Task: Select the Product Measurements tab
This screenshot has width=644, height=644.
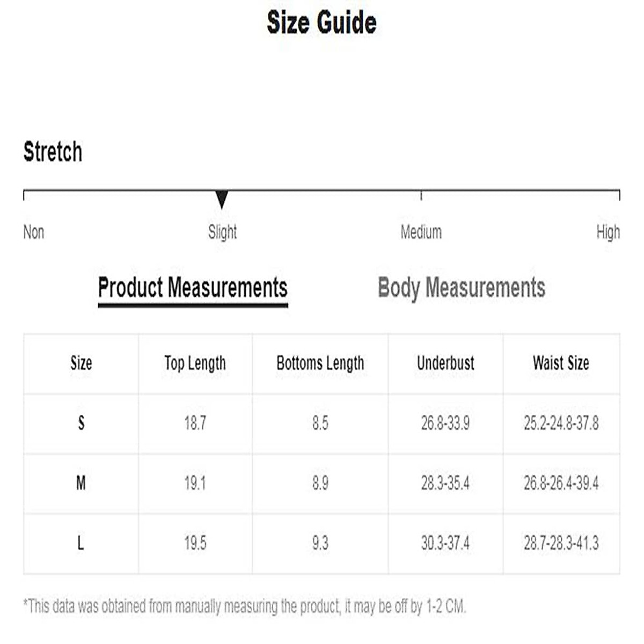Action: [x=193, y=288]
